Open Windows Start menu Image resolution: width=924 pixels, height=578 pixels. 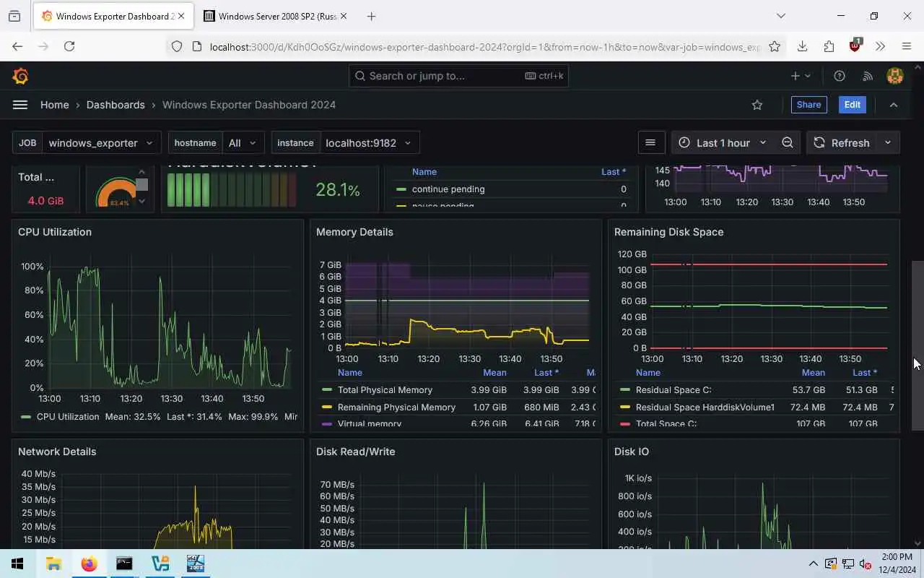(x=17, y=564)
